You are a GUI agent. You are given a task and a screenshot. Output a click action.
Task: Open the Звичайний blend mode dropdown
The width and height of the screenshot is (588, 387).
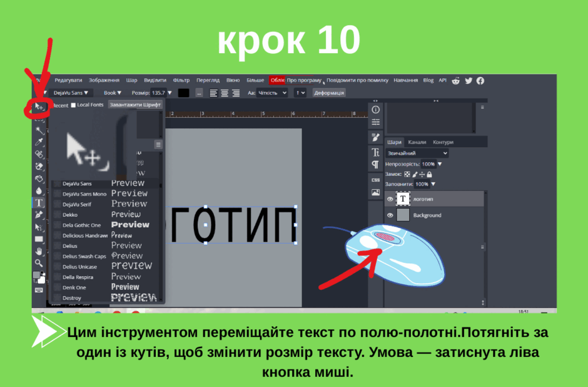[x=417, y=153]
